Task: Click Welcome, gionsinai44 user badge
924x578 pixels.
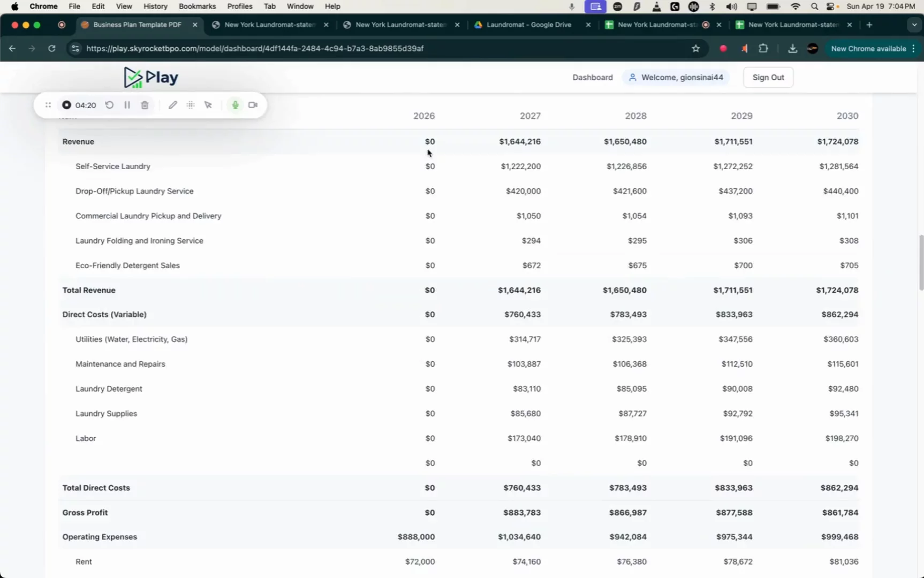Action: pos(676,77)
